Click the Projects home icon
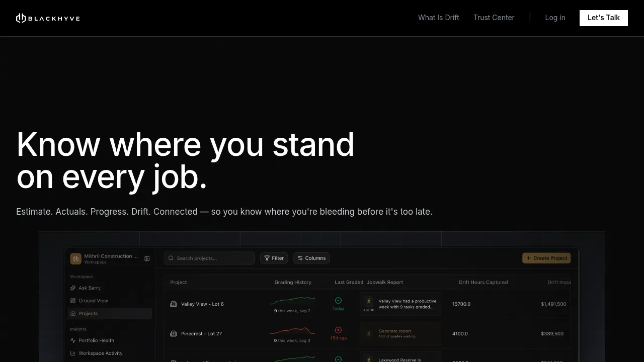The image size is (644, 362). point(73,313)
